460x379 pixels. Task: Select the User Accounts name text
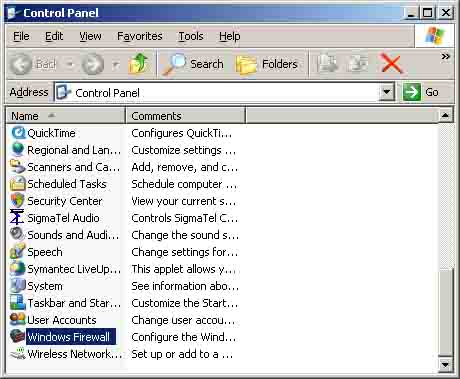pos(62,320)
